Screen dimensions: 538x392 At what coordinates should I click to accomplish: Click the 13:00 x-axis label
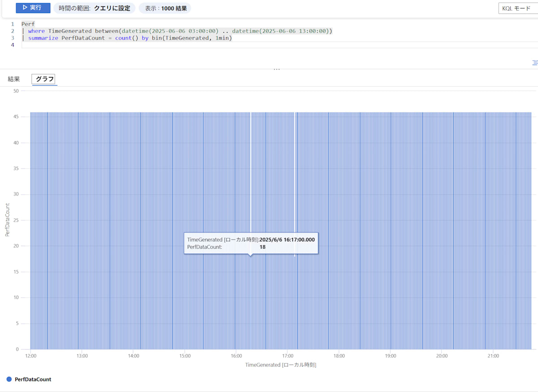[x=82, y=356]
